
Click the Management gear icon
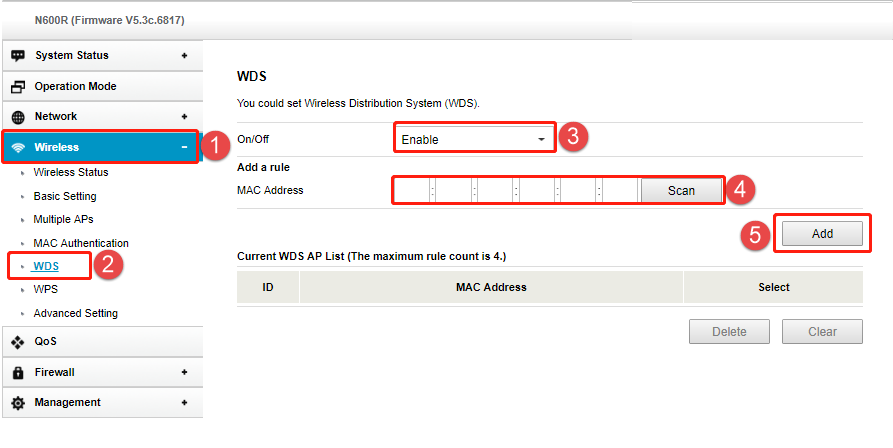17,403
